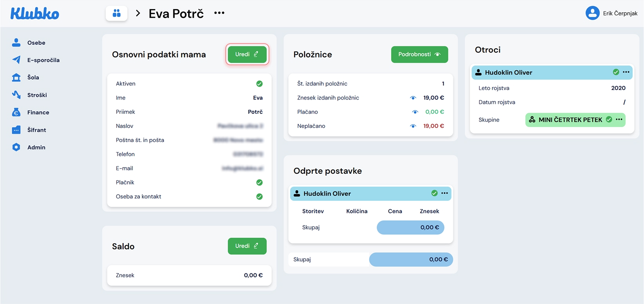644x304 pixels.
Task: Click the user avatar icon for Erik Čerpnjak
Action: (592, 13)
